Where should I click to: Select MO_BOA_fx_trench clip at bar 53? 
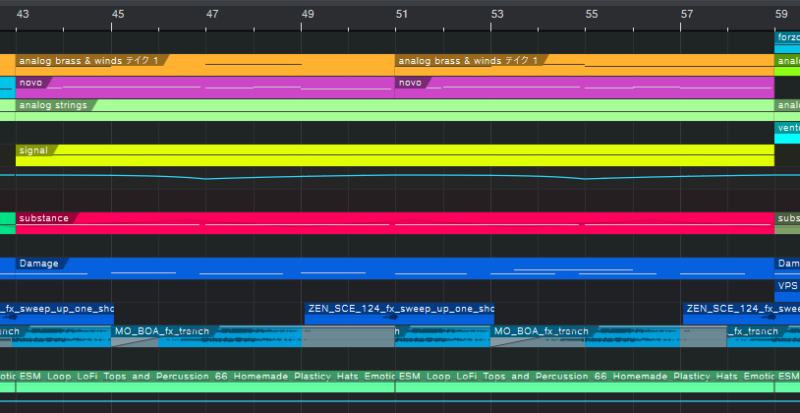(x=540, y=331)
